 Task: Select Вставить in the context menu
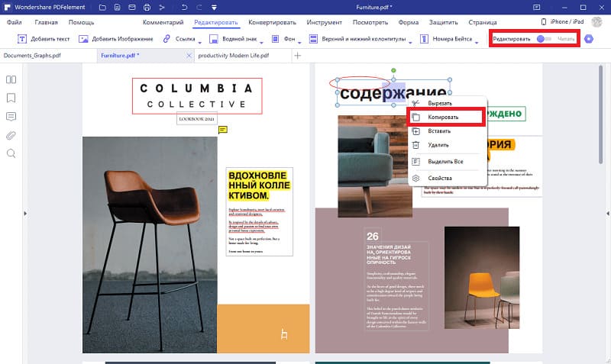pos(448,131)
